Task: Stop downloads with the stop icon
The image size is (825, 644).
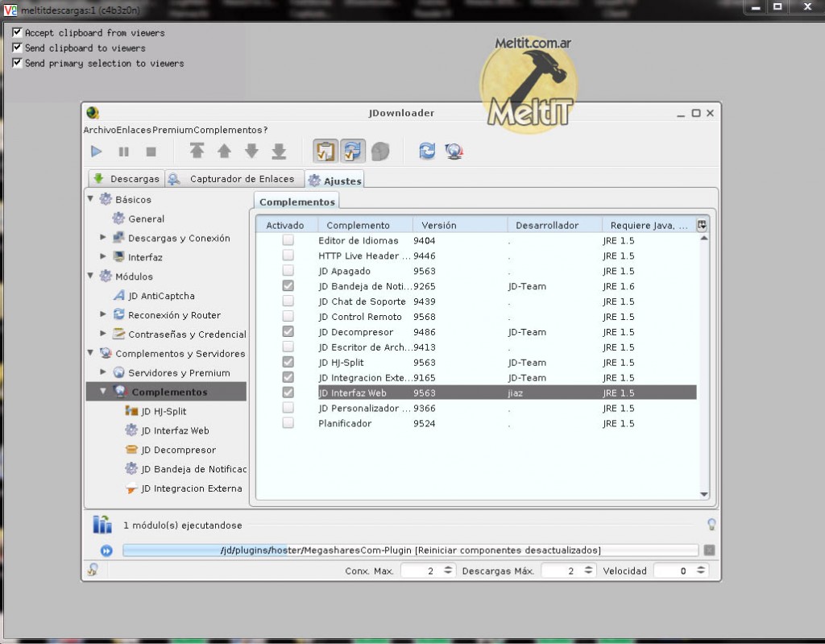Action: point(151,152)
